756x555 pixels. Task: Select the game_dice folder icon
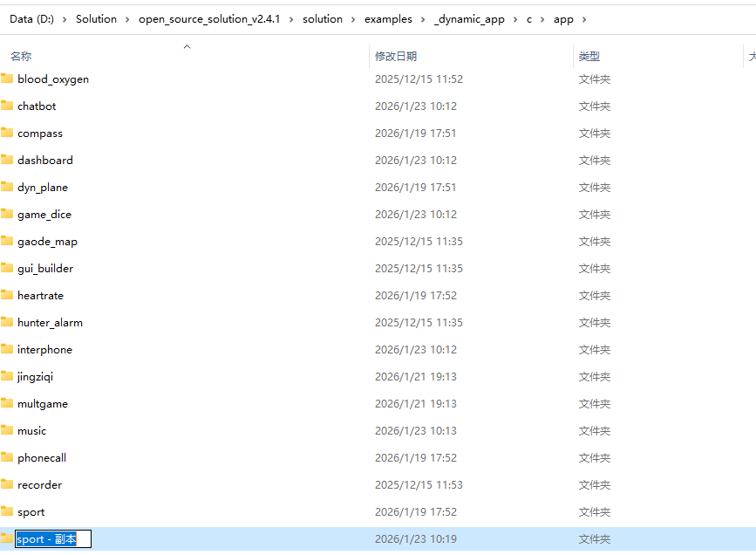click(x=7, y=213)
